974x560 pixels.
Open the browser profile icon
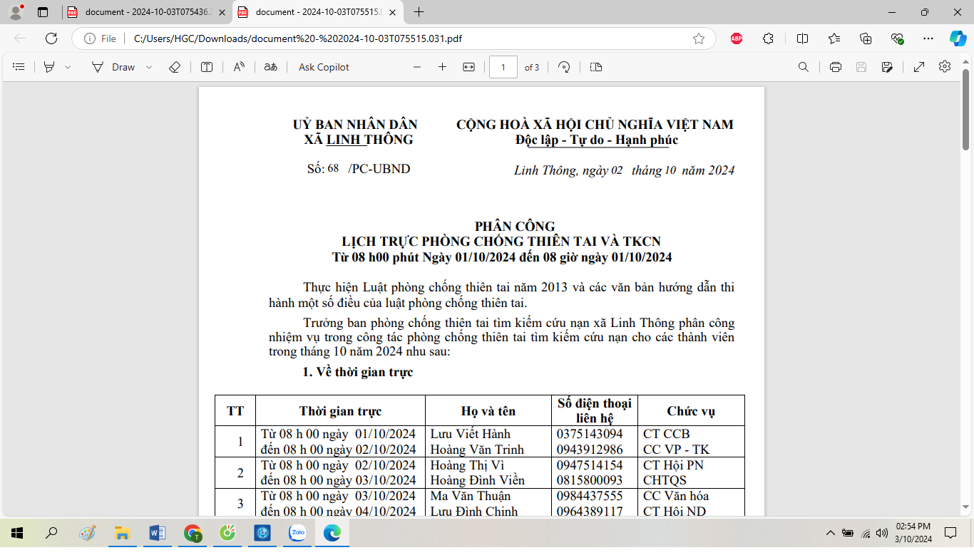coord(15,12)
